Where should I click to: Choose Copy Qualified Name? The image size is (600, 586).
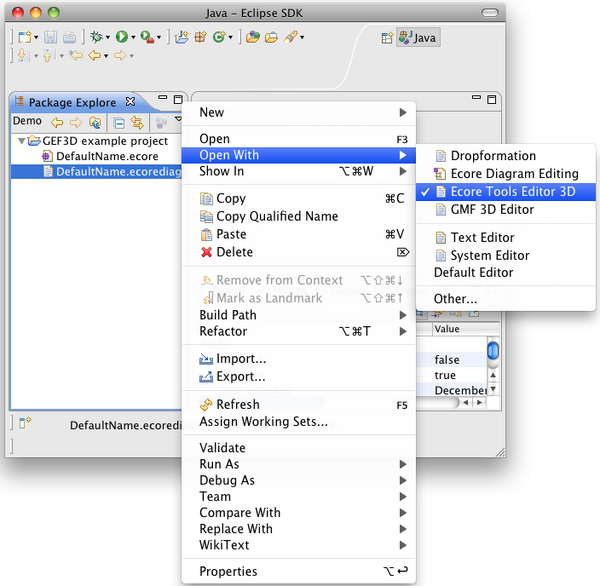tap(298, 216)
